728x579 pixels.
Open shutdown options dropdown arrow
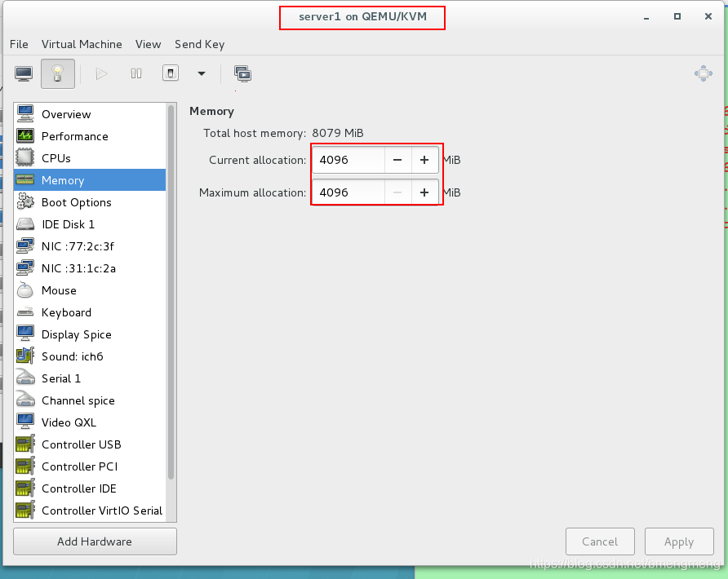click(202, 73)
